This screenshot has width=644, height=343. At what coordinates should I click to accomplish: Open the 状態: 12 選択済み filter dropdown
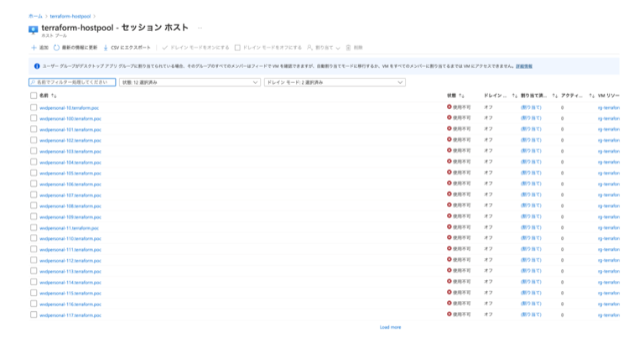pos(190,82)
